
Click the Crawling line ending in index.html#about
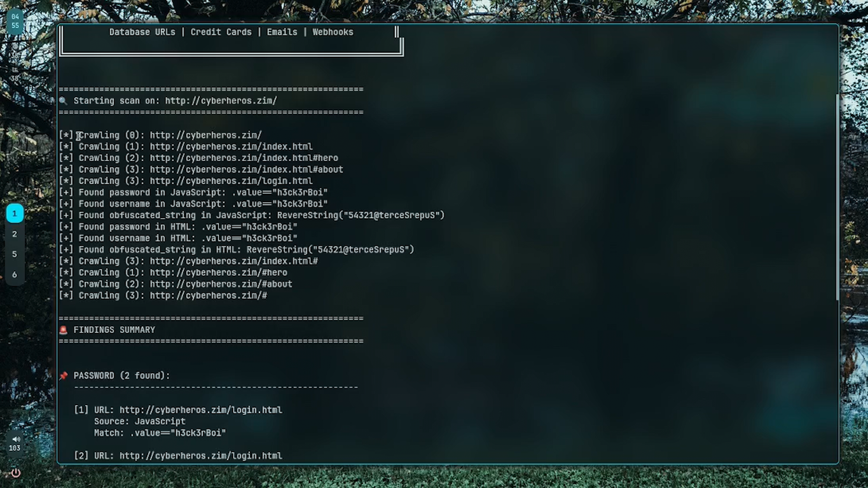[x=201, y=170]
